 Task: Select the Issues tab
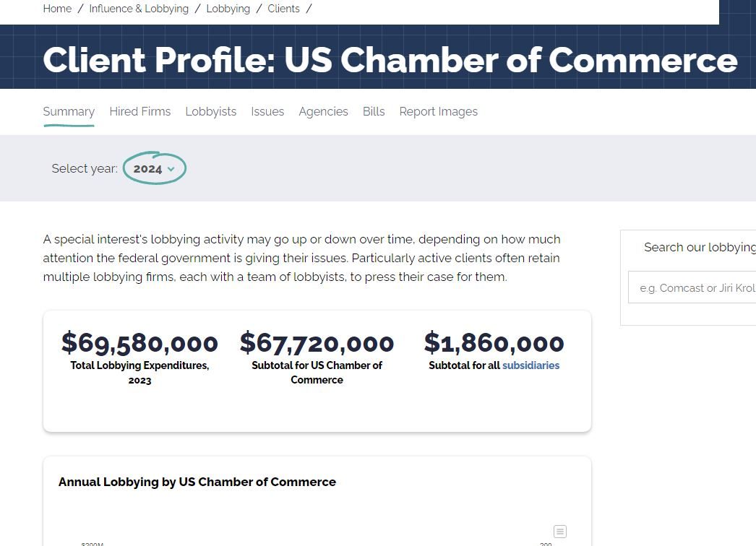pyautogui.click(x=267, y=111)
